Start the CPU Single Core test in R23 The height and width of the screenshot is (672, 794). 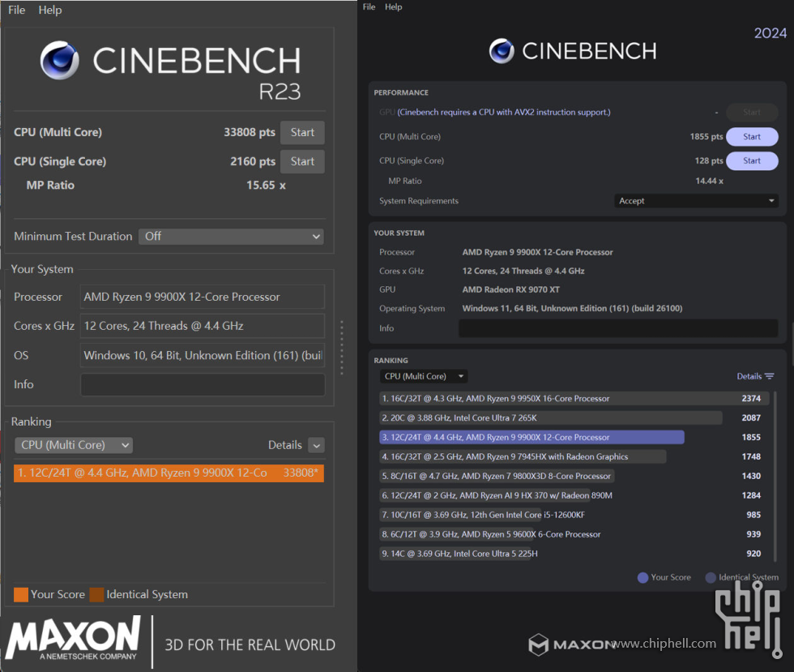pos(302,161)
